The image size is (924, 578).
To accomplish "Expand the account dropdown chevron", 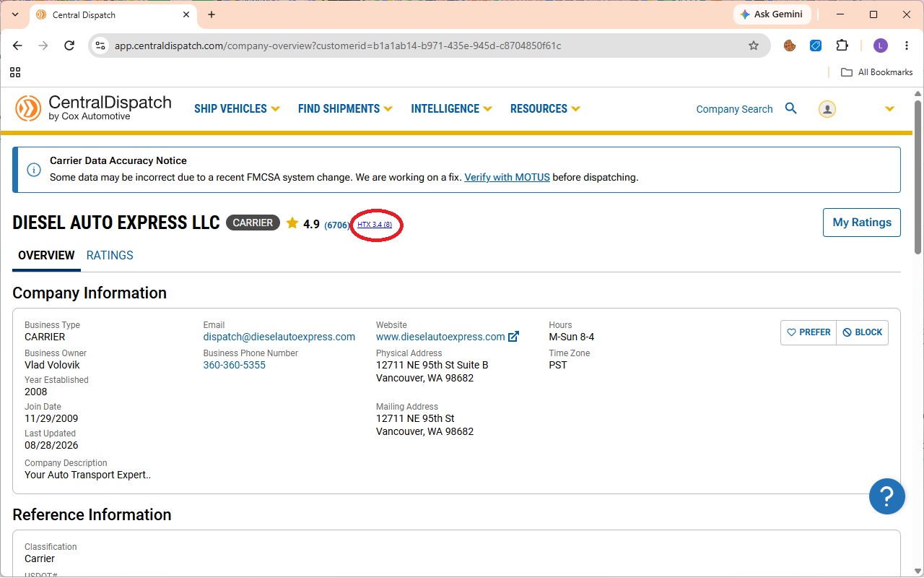I will (889, 109).
